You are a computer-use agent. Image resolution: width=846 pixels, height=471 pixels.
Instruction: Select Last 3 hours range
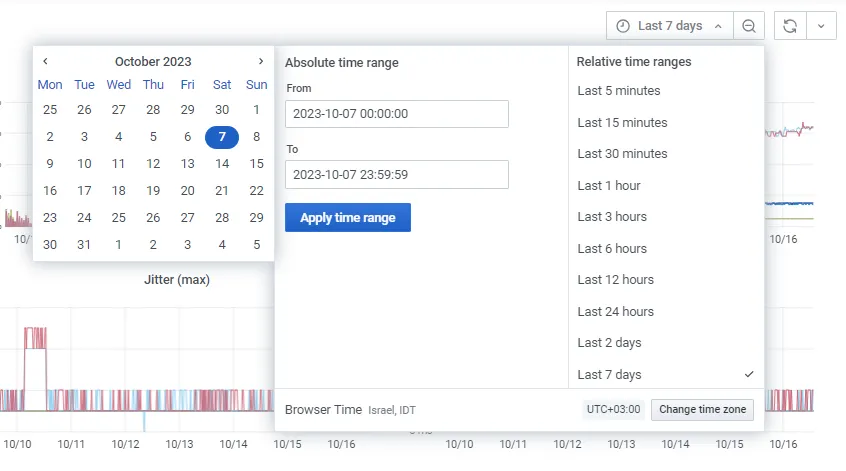[612, 216]
